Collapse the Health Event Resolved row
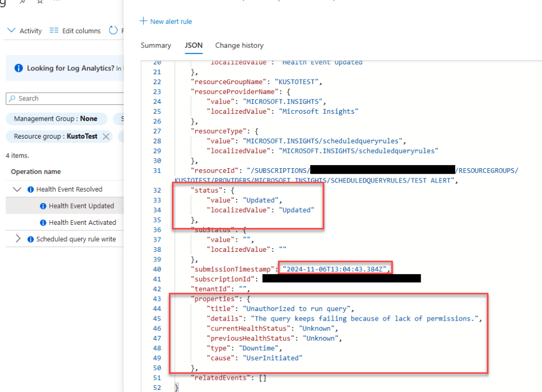 [17, 189]
